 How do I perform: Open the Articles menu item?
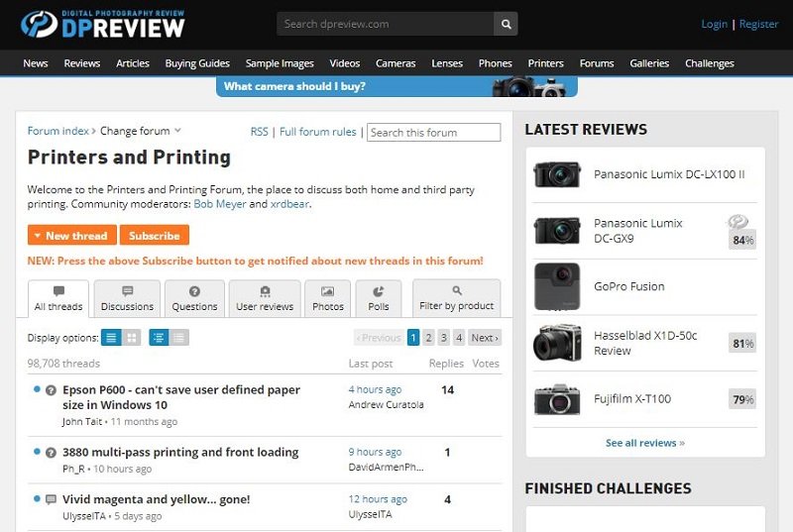tap(133, 63)
